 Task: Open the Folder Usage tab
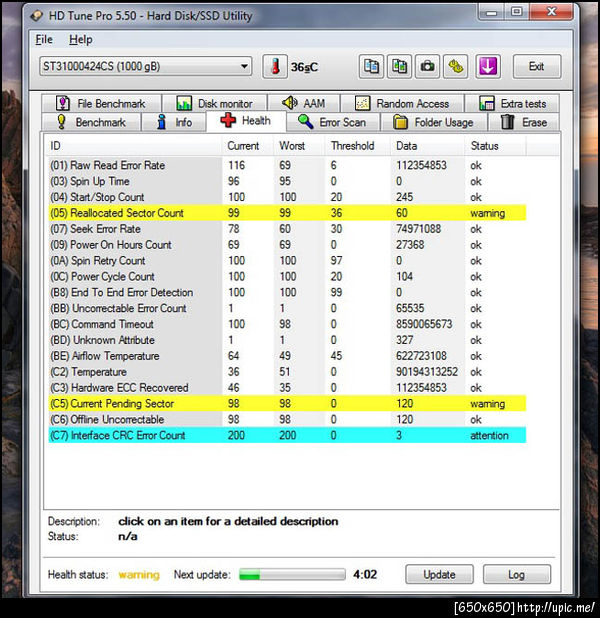click(434, 122)
